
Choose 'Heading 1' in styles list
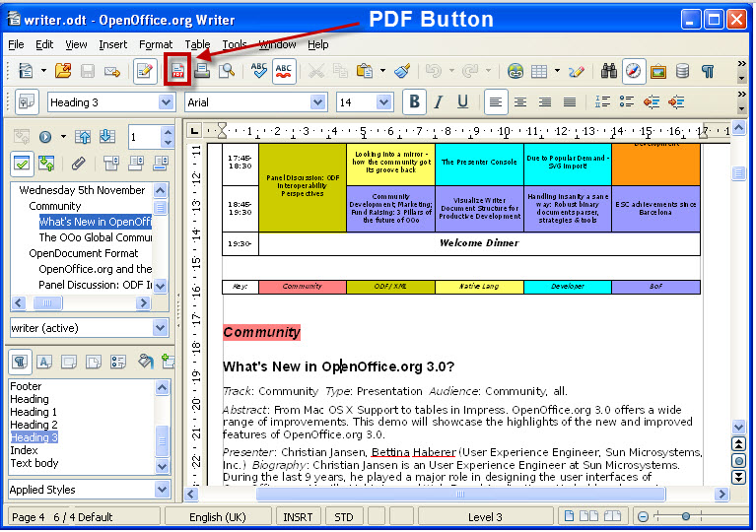[x=34, y=412]
